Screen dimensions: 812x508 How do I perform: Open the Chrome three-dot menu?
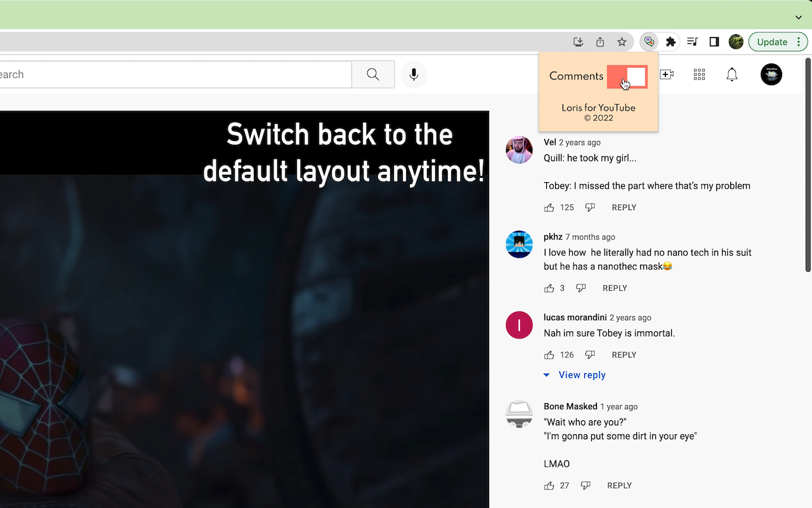tap(799, 42)
